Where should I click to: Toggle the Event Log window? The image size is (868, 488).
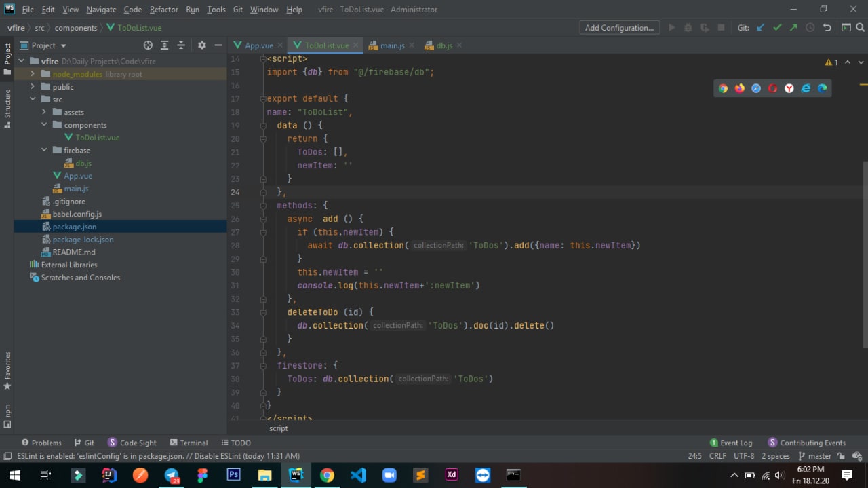pyautogui.click(x=731, y=443)
